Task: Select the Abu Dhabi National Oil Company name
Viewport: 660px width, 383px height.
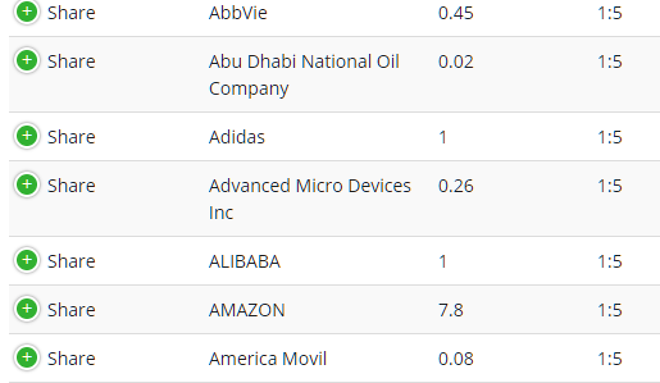Action: (304, 75)
